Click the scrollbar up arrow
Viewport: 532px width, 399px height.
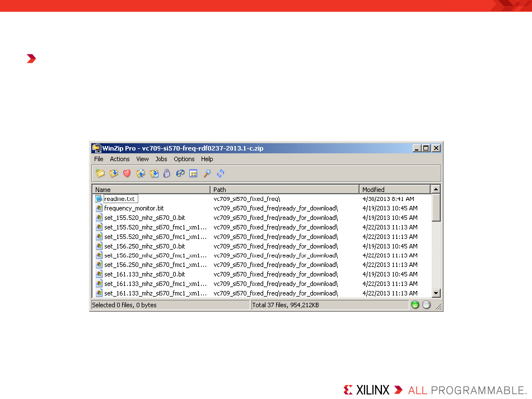(x=436, y=189)
